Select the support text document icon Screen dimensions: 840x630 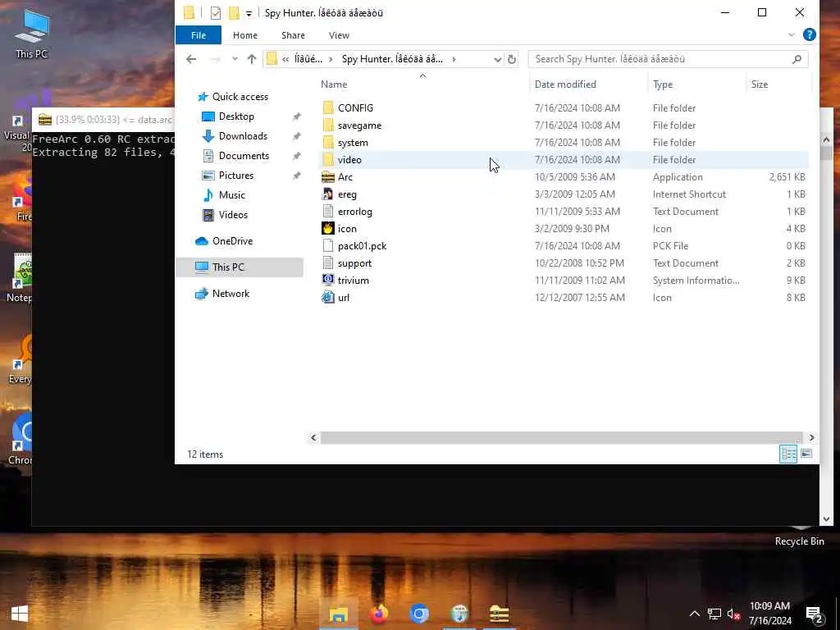[328, 263]
